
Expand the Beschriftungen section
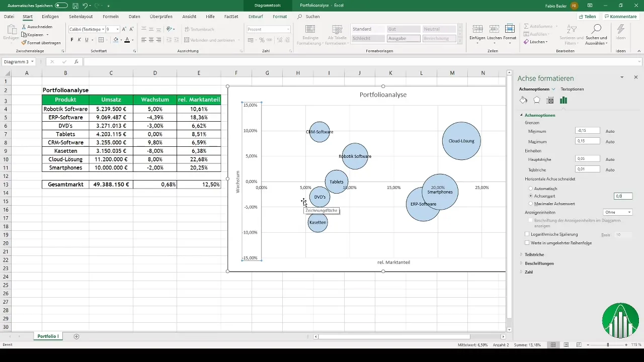(521, 263)
